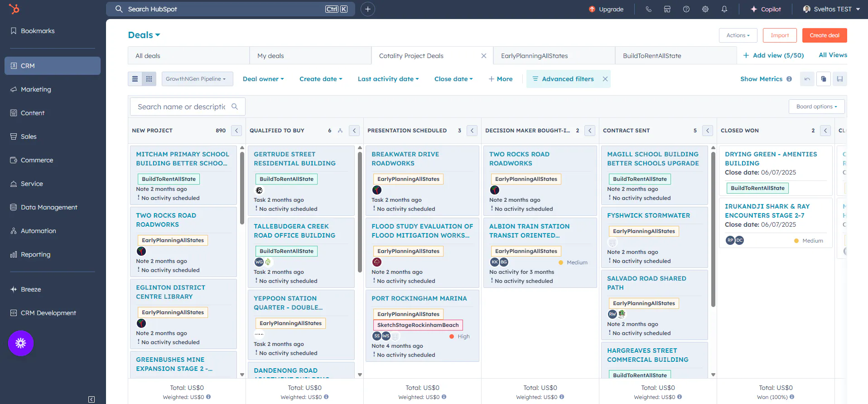Image resolution: width=868 pixels, height=404 pixels.
Task: Open the Deal owner filter
Action: [263, 79]
